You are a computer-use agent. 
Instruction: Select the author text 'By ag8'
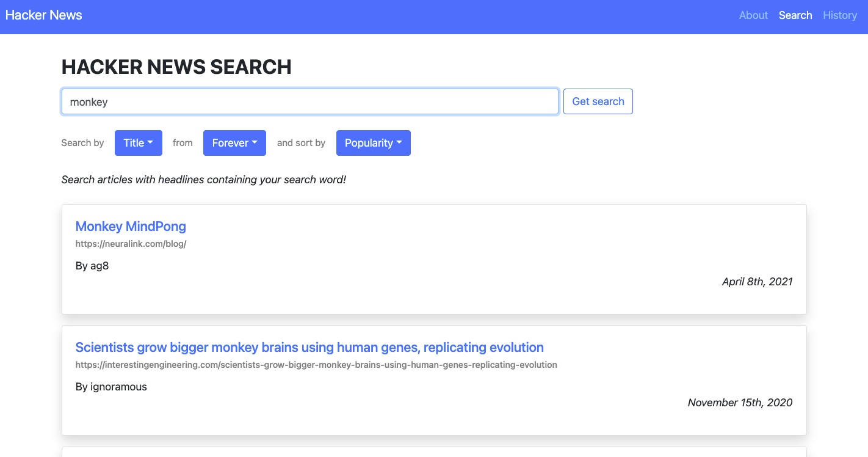[92, 266]
